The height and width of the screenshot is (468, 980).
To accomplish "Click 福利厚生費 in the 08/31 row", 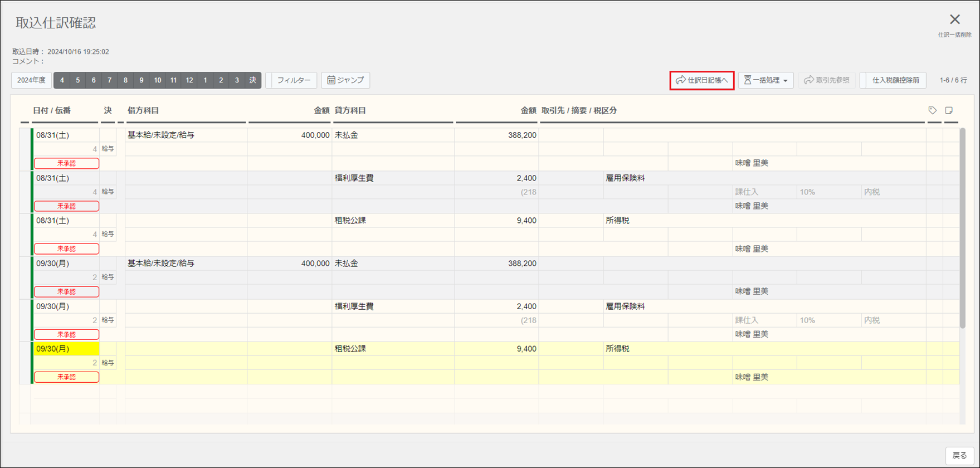I will click(x=354, y=178).
